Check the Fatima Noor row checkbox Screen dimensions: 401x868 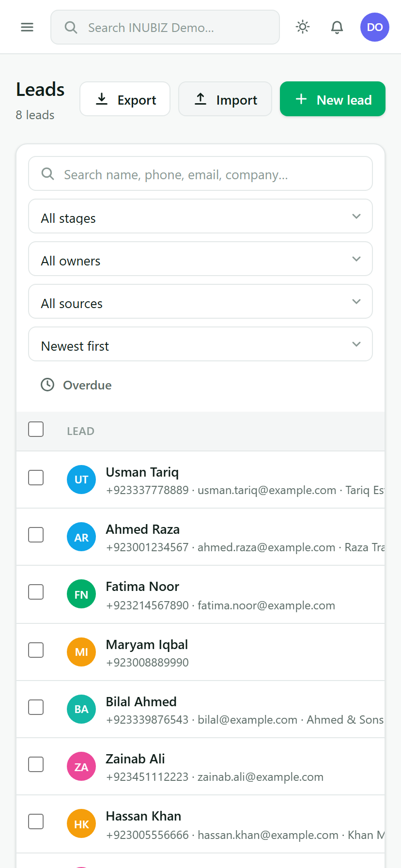click(x=36, y=592)
